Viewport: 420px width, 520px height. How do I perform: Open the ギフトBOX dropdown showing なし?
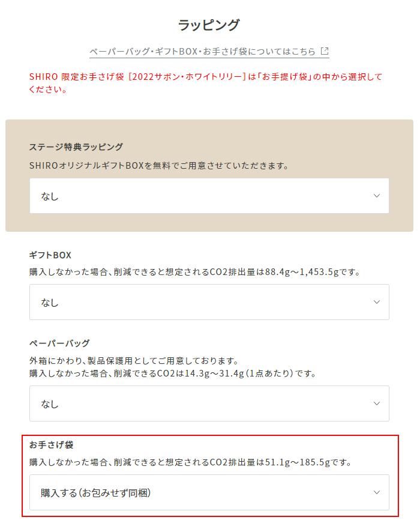(209, 302)
